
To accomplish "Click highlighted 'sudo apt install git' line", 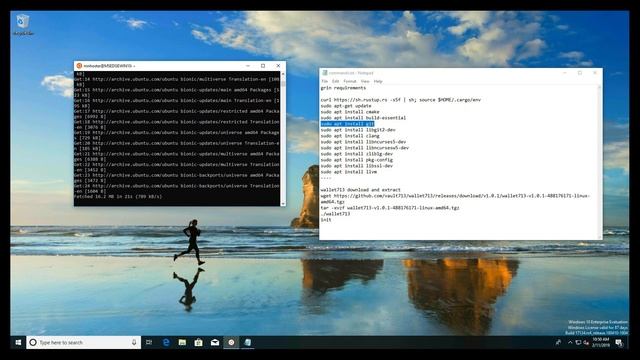I will 347,124.
